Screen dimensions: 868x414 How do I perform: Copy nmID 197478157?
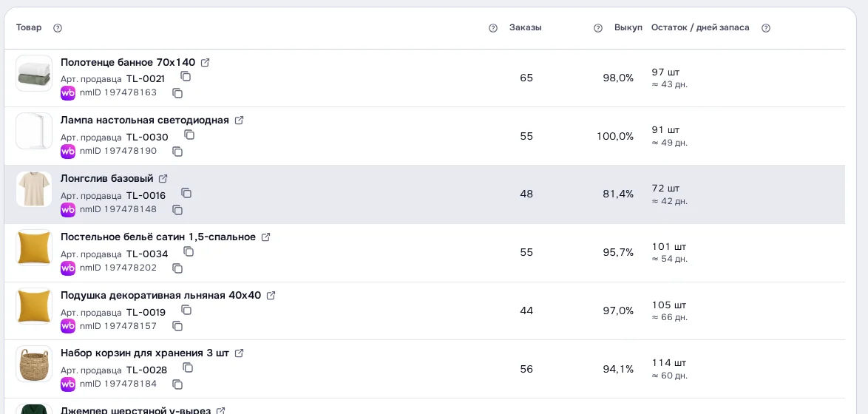tap(177, 327)
